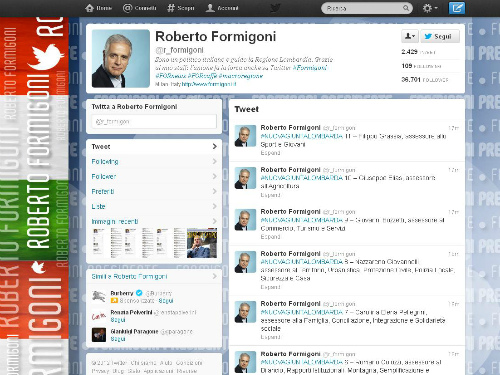Open the Connetti tab in top bar
500x375 pixels.
(139, 8)
